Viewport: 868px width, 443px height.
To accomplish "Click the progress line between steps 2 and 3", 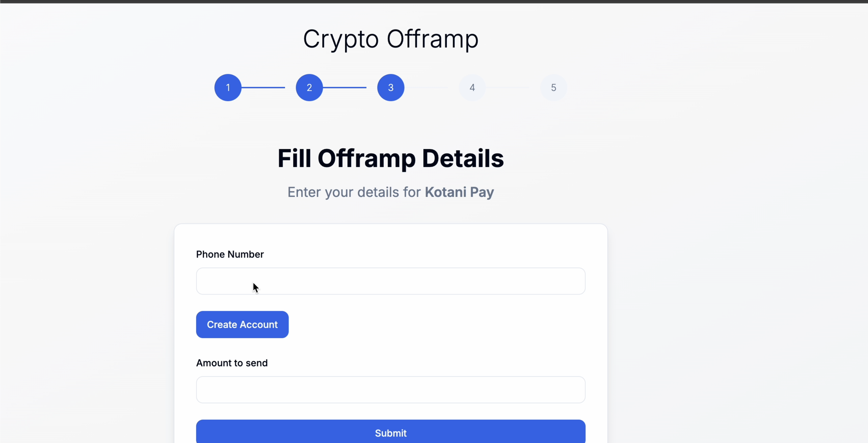I will coord(344,88).
